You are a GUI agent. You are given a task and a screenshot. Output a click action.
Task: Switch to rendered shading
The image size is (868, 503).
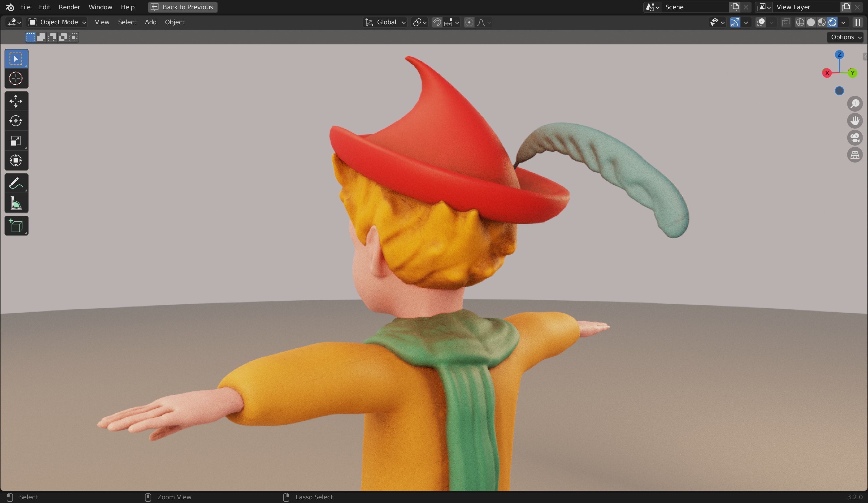tap(832, 22)
